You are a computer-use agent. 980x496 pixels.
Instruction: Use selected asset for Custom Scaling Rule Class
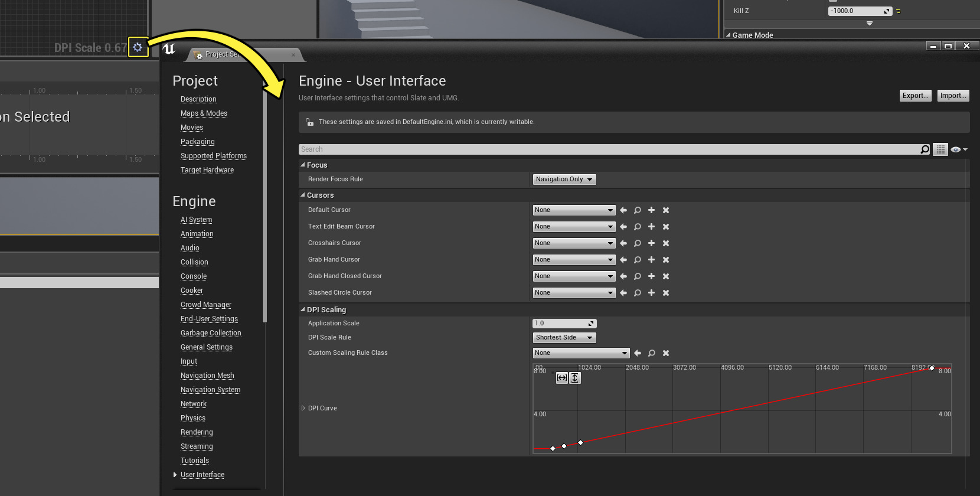click(x=638, y=353)
